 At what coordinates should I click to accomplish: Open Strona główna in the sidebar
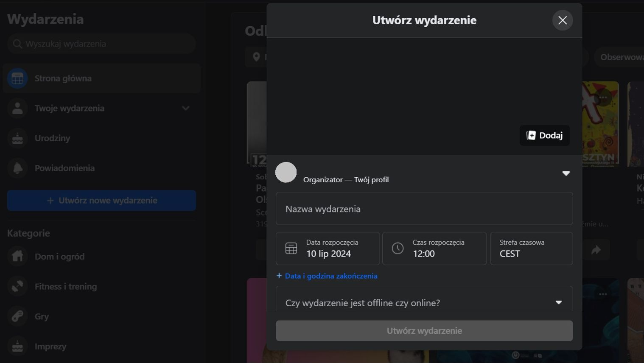point(101,78)
